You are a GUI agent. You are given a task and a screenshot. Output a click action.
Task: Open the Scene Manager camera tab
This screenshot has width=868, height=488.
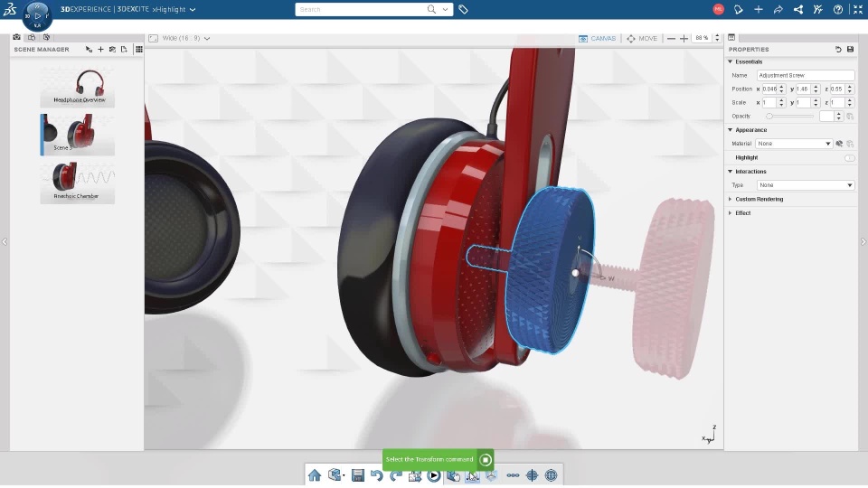(x=17, y=37)
